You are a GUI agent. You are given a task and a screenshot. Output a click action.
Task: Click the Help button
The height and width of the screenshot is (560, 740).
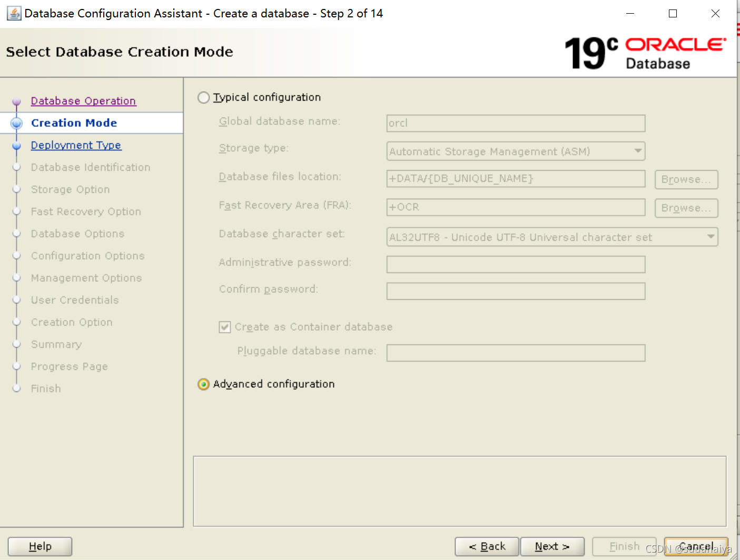[40, 546]
